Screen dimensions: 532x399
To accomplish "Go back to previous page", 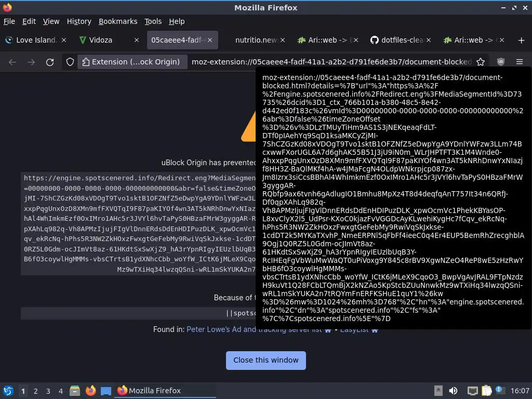I will pyautogui.click(x=12, y=62).
